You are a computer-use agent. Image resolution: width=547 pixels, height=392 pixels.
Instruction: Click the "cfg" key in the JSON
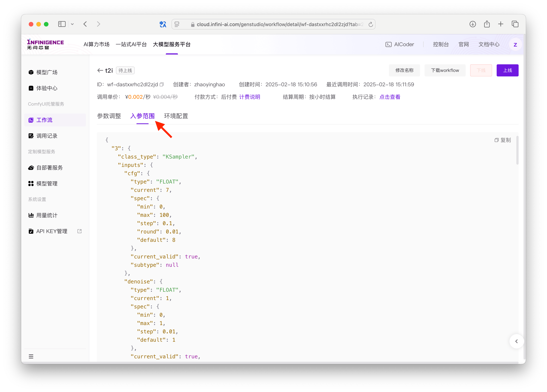point(132,173)
